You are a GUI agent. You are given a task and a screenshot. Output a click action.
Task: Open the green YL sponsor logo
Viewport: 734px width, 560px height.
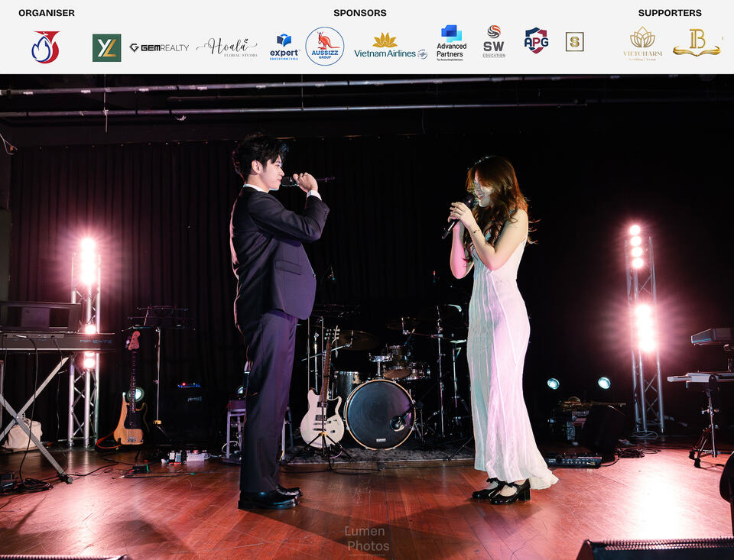(x=107, y=47)
